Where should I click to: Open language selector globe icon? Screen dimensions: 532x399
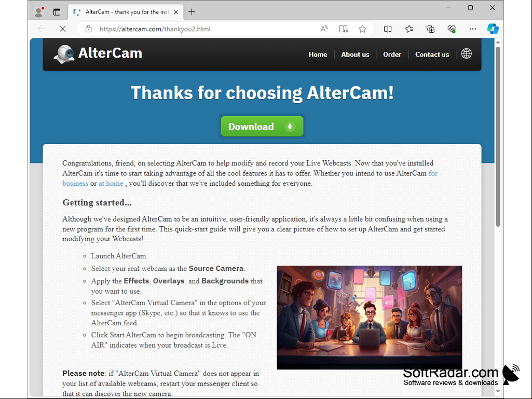pos(467,53)
